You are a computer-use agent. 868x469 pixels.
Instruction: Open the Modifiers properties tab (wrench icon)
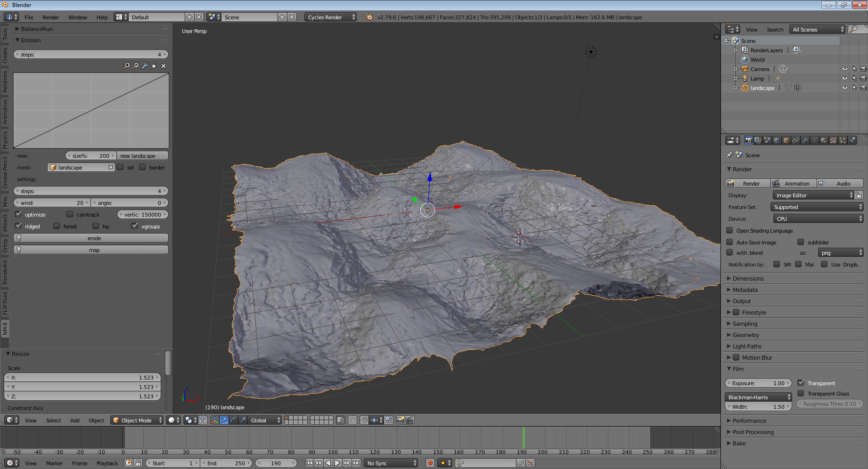click(x=805, y=140)
